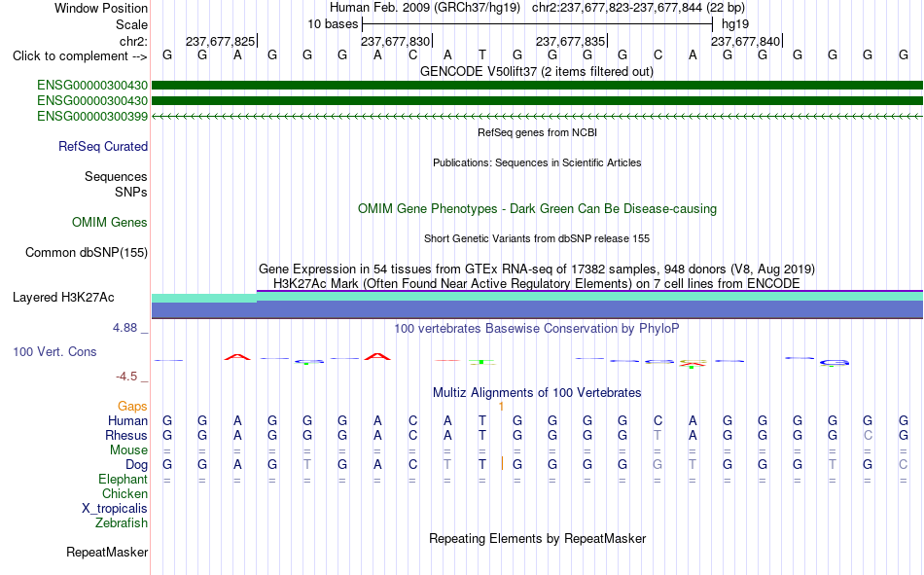This screenshot has width=924, height=575.
Task: Open the ENSG00000300399 gene label
Action: point(92,116)
